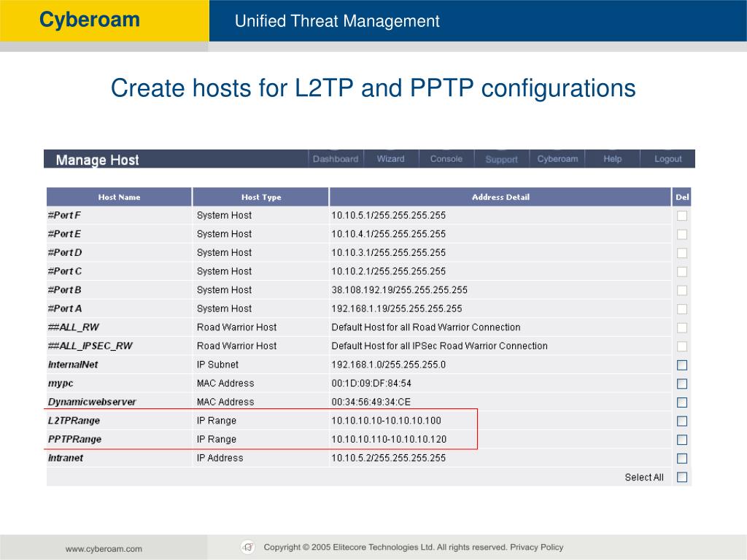The image size is (747, 560).
Task: Check the Select All checkbox
Action: point(682,477)
